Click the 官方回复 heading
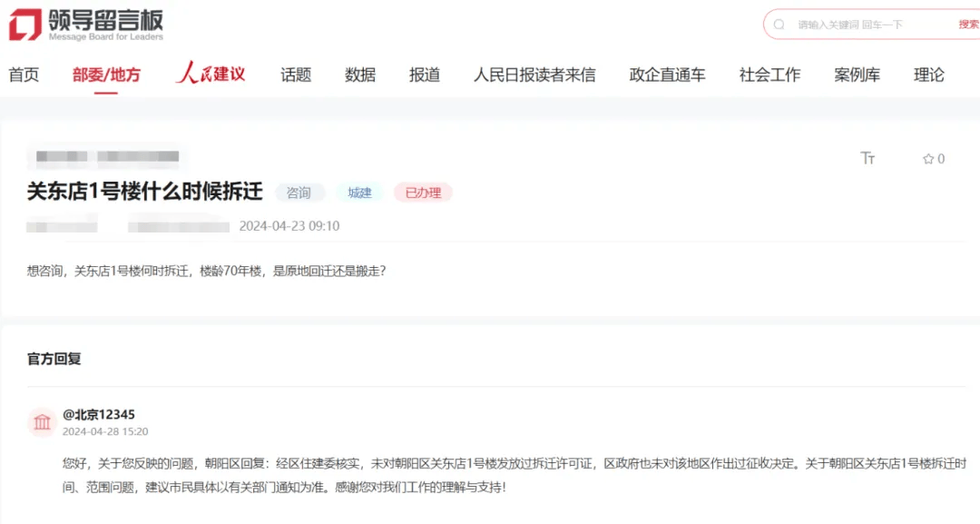The height and width of the screenshot is (524, 980). pyautogui.click(x=54, y=359)
